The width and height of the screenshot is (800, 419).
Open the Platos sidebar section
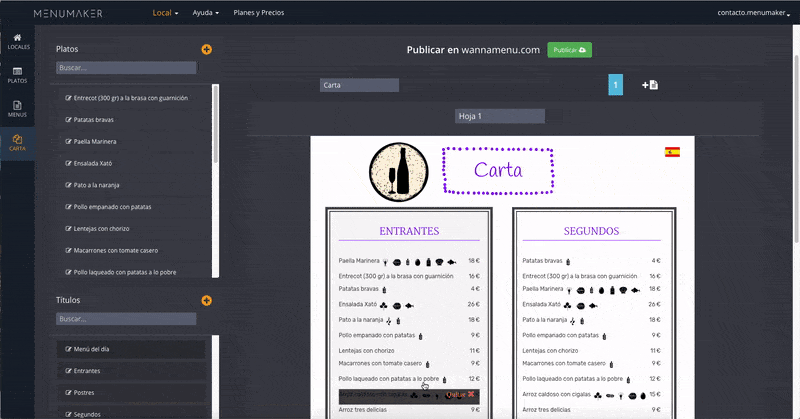click(18, 76)
